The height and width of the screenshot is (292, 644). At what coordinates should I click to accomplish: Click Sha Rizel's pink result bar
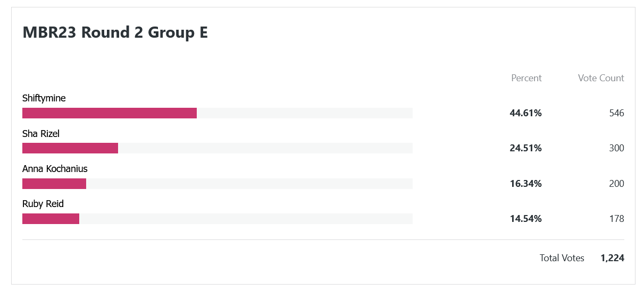pos(70,148)
